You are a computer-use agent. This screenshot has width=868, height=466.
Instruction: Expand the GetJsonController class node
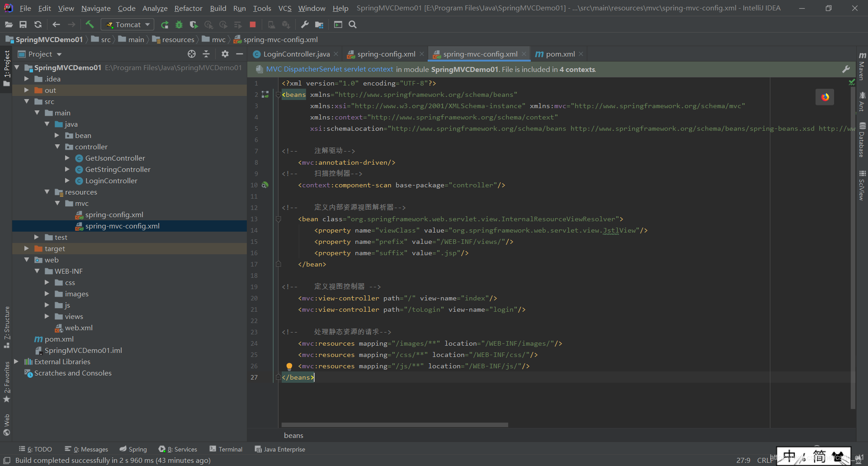click(67, 158)
